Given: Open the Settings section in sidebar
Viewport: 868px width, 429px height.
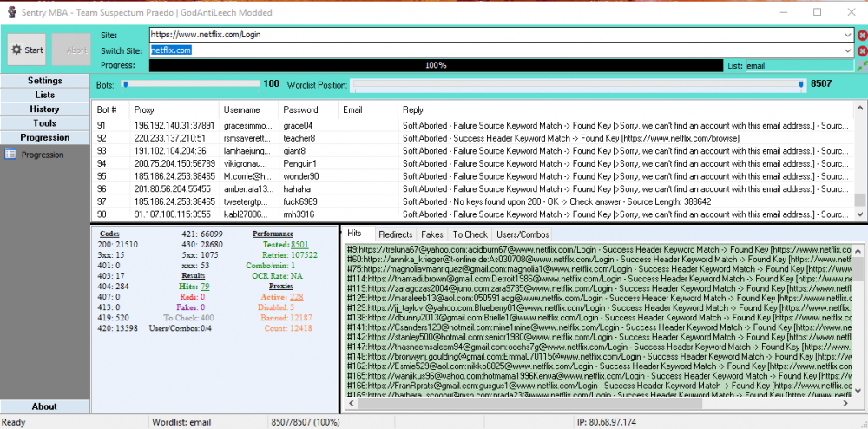Looking at the screenshot, I should pos(44,81).
